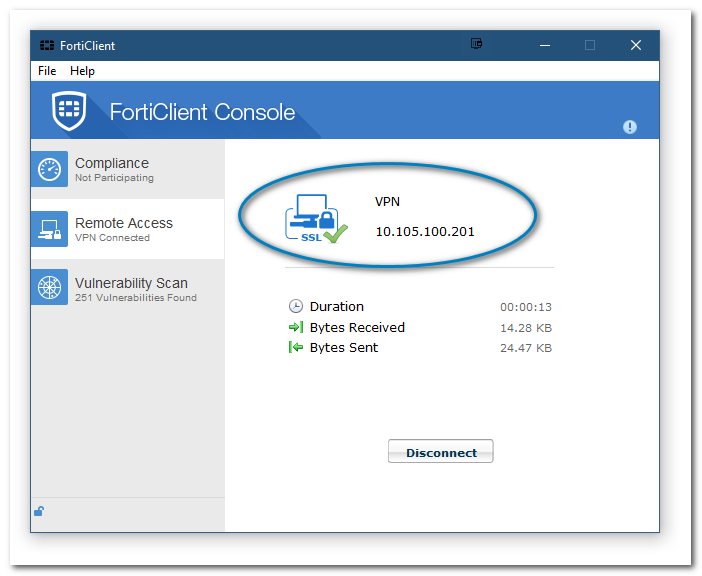
Task: Click the duration value 00:00:13
Action: (526, 307)
